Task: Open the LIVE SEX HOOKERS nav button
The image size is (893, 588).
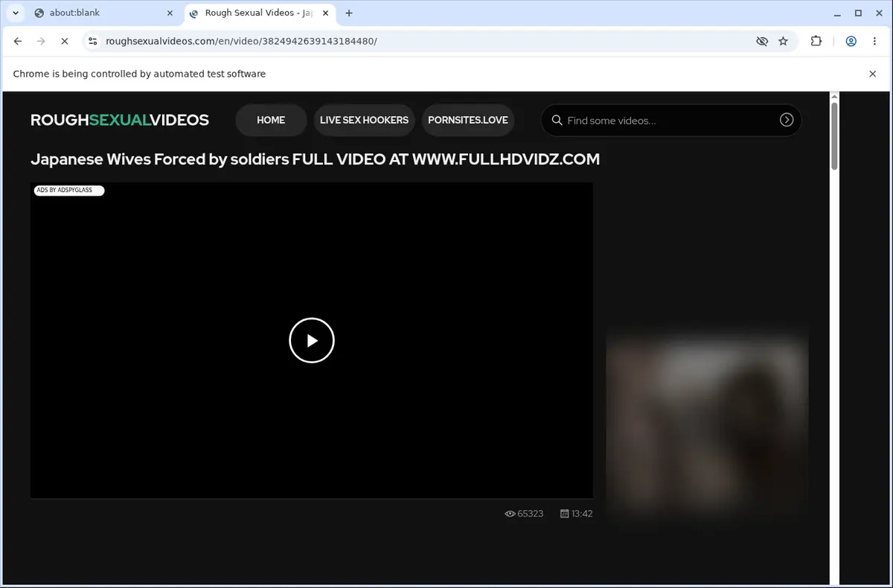Action: (364, 120)
